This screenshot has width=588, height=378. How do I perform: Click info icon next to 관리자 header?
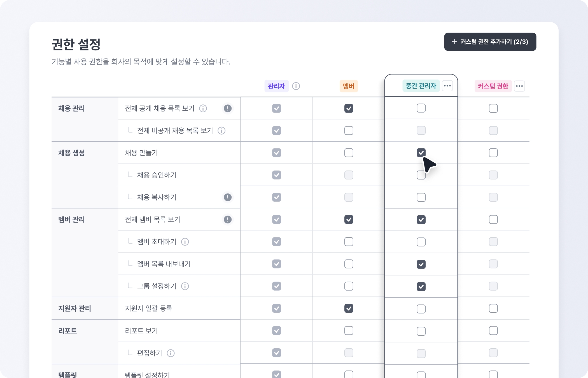[x=296, y=86]
